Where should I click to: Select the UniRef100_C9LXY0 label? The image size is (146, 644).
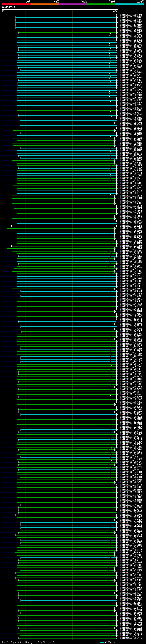(x=131, y=638)
